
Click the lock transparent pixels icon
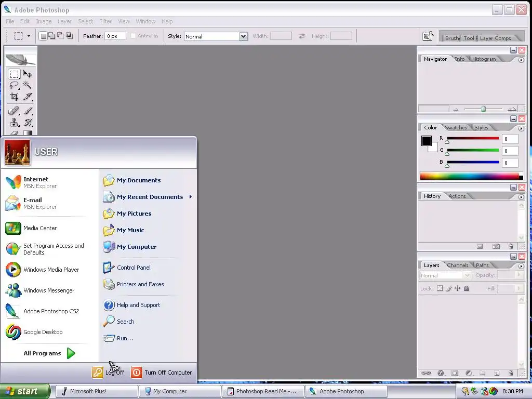pyautogui.click(x=440, y=288)
